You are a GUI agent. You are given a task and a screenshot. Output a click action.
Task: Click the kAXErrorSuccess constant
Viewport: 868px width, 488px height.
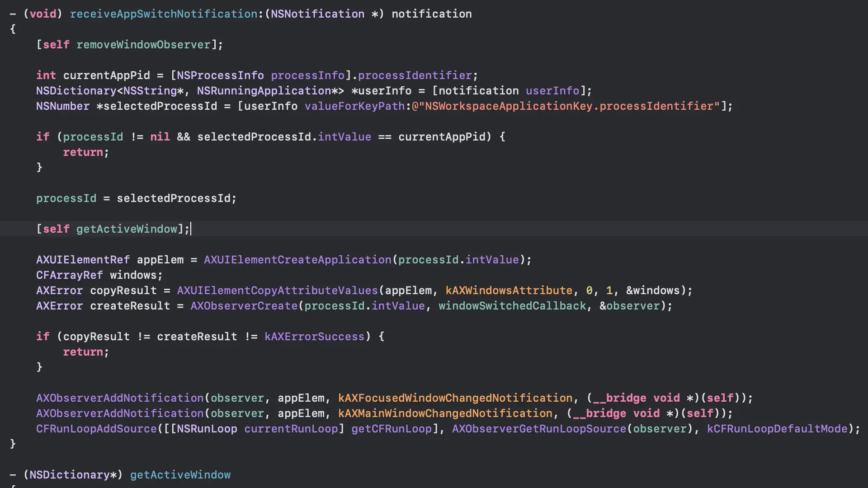[x=314, y=337]
